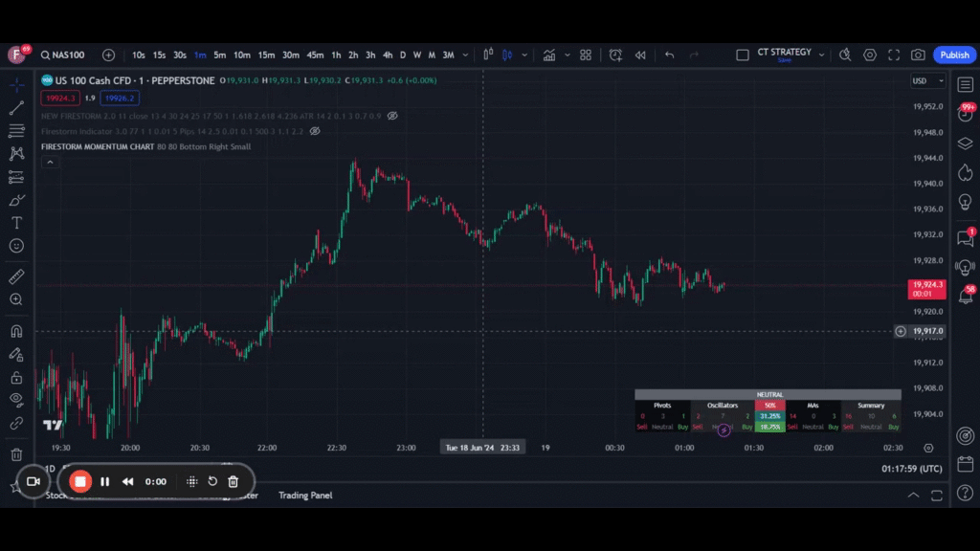
Task: Switch to the 5m timeframe
Action: (x=219, y=55)
